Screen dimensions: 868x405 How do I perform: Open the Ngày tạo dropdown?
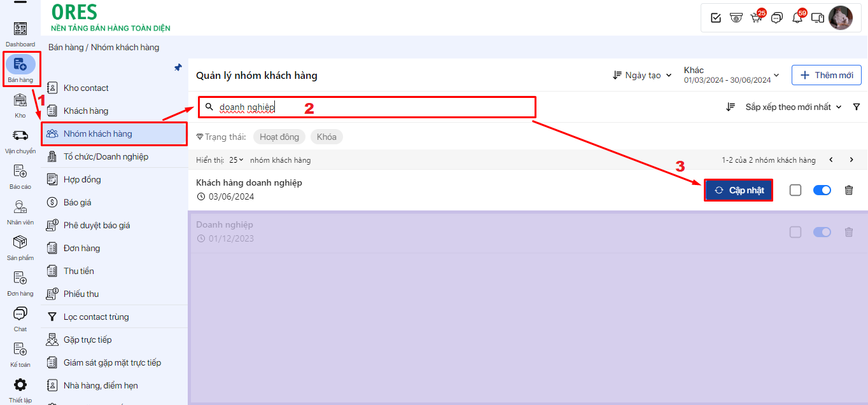click(642, 75)
